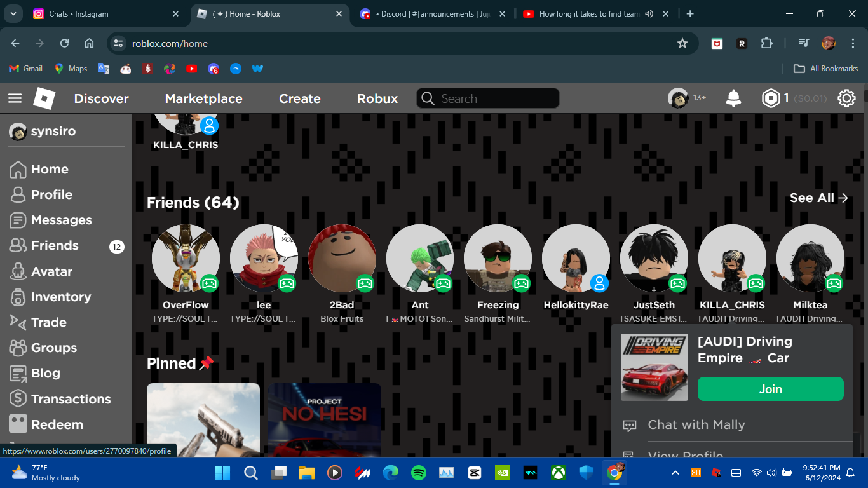Open the All Bookmarks folder
Image resolution: width=868 pixels, height=488 pixels.
pyautogui.click(x=826, y=69)
